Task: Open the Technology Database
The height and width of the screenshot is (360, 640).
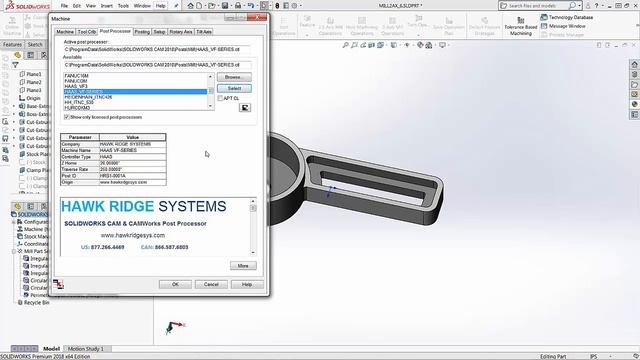Action: pyautogui.click(x=567, y=17)
